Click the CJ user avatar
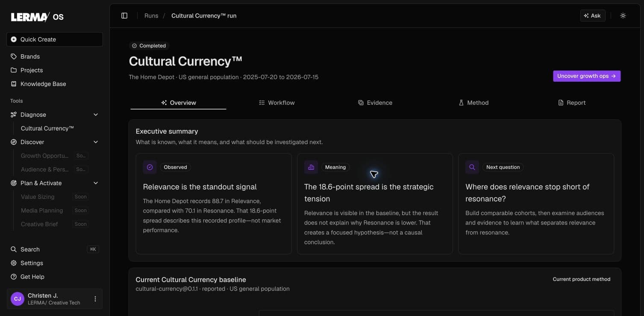This screenshot has height=316, width=644. click(x=18, y=299)
